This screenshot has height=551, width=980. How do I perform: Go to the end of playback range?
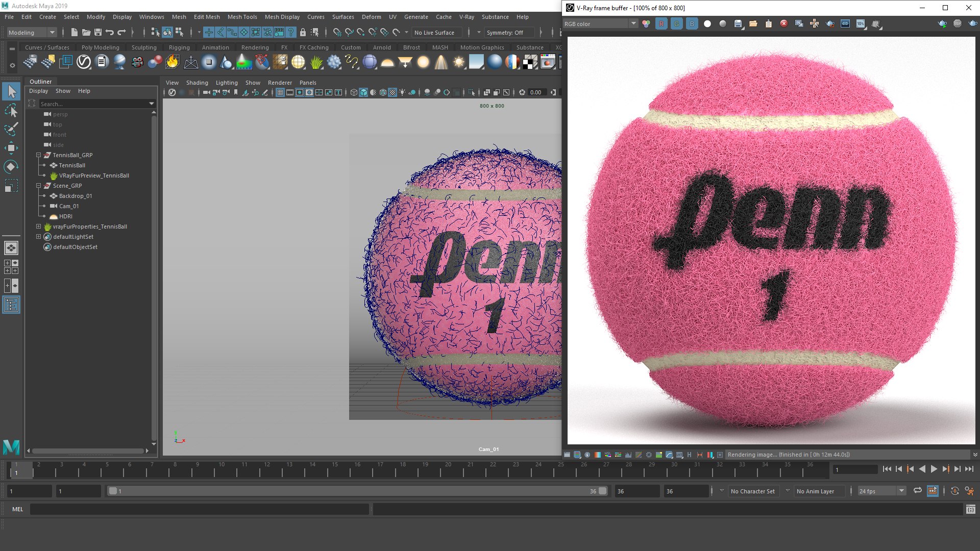coord(969,469)
